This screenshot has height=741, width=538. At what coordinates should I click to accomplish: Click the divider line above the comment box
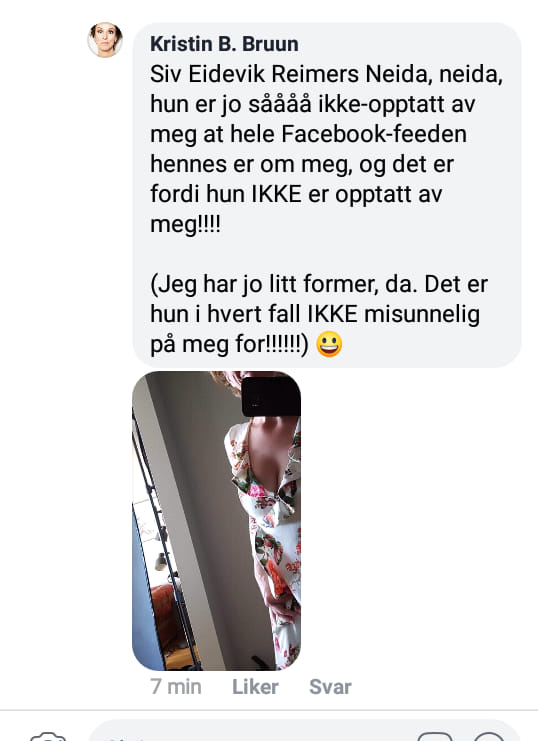[269, 710]
